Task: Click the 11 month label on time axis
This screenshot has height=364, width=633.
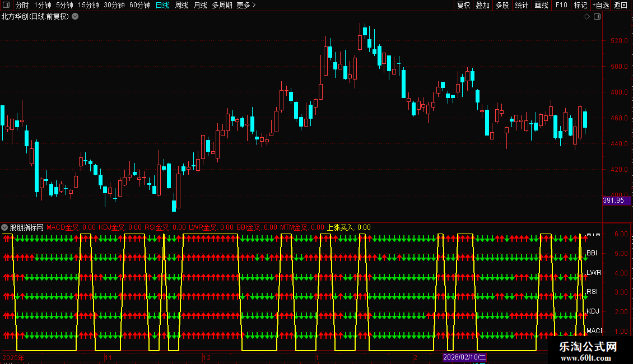Action: click(x=108, y=357)
